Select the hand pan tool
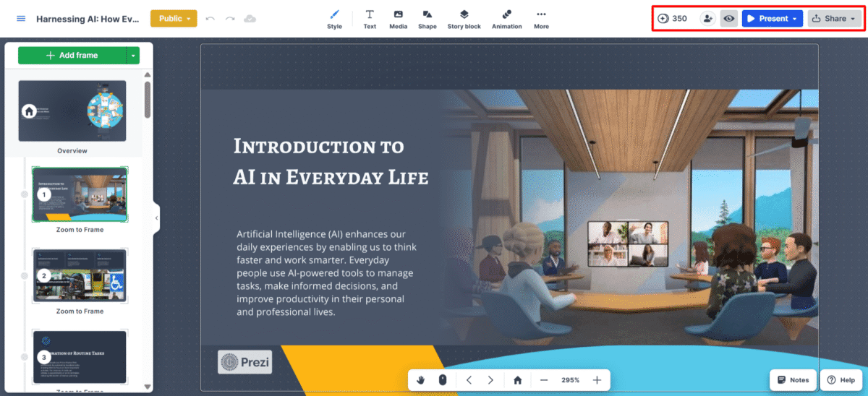This screenshot has width=868, height=396. tap(421, 380)
